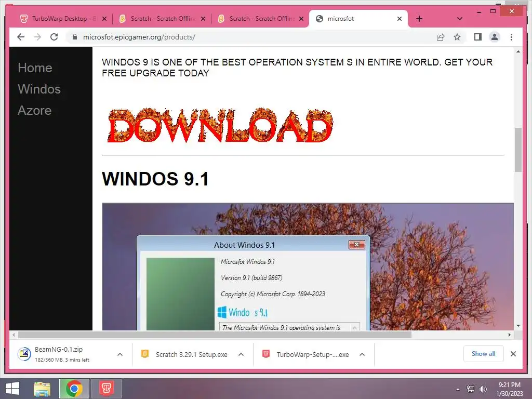Open the Home sidebar link
Image resolution: width=532 pixels, height=399 pixels.
(x=35, y=68)
